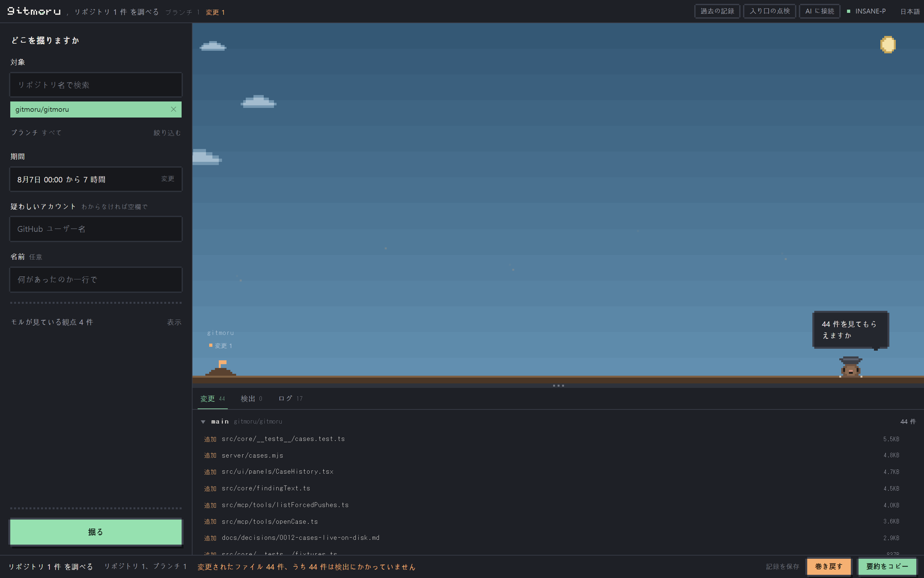Focus the リポジトリ名で検索 search field
924x578 pixels.
(x=96, y=85)
